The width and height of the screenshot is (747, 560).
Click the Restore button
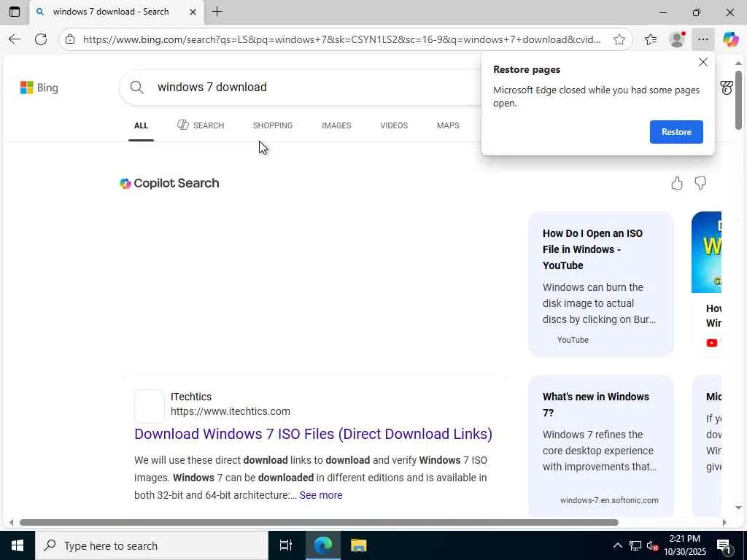pos(676,132)
